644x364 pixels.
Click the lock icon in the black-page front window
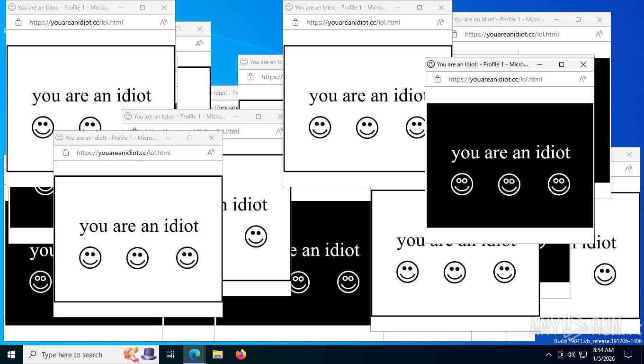click(x=438, y=79)
